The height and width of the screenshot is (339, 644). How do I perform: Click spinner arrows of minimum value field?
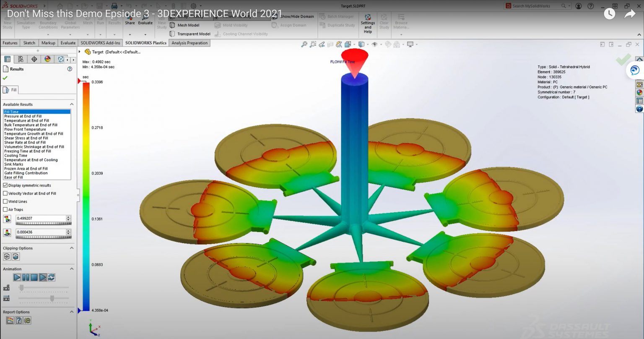click(69, 232)
